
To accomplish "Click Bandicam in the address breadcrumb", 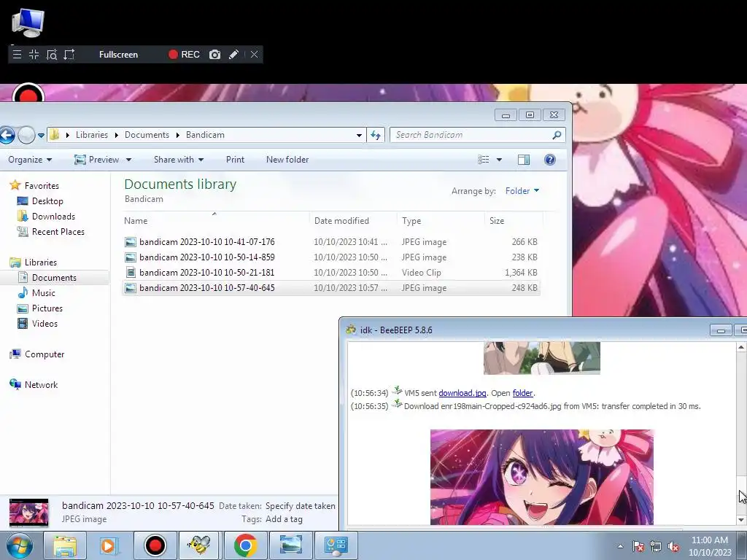I will (x=205, y=135).
